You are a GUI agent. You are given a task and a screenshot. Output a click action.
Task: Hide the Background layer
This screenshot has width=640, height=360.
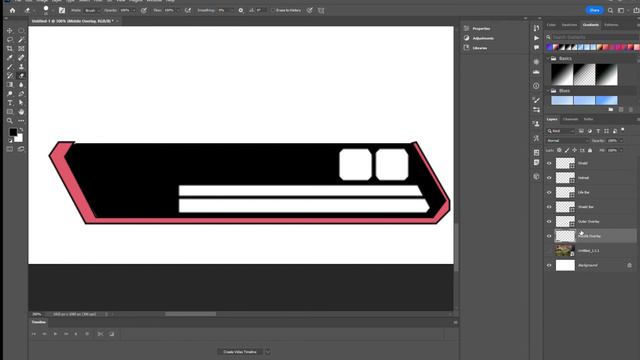coord(549,265)
